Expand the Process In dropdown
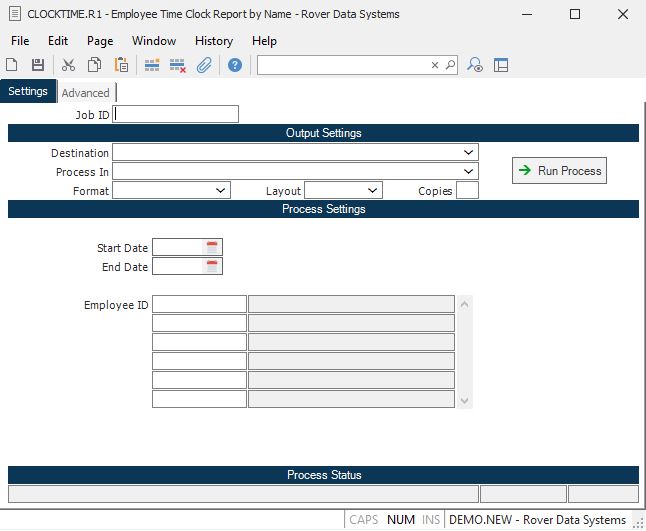Image resolution: width=646 pixels, height=531 pixels. (x=469, y=171)
